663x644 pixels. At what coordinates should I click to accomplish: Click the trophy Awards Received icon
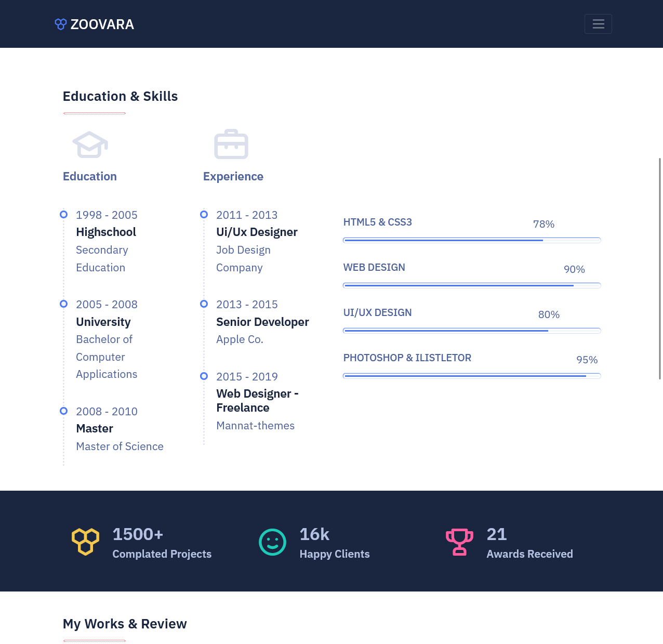[459, 542]
